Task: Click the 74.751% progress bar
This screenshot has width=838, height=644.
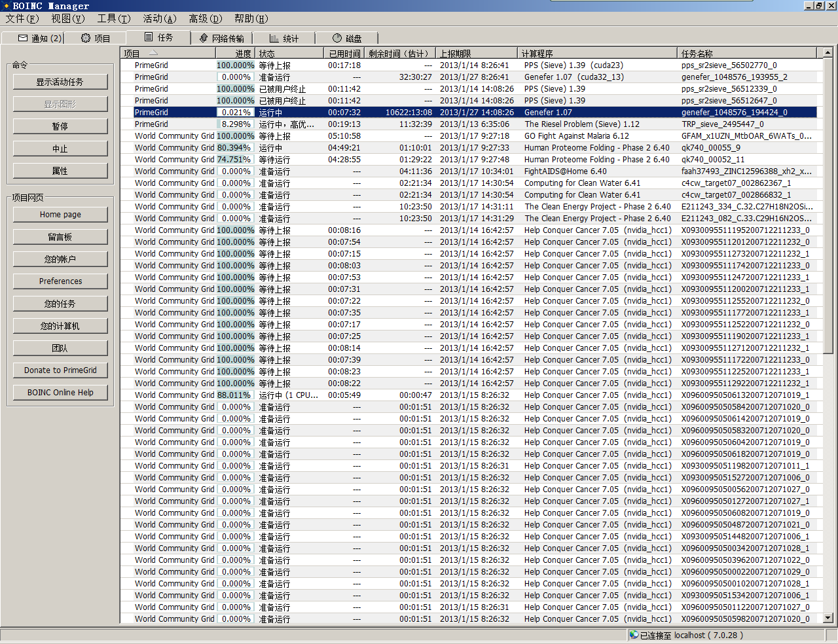Action: (236, 160)
